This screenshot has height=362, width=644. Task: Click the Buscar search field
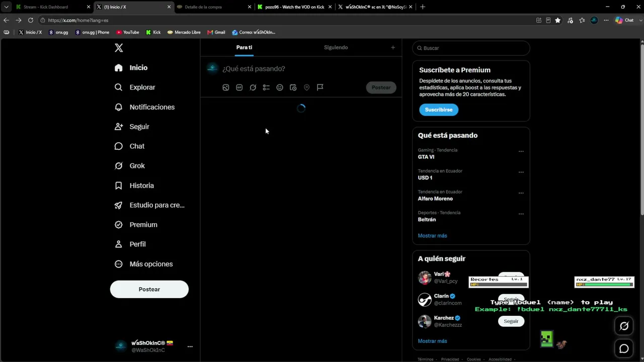click(471, 48)
